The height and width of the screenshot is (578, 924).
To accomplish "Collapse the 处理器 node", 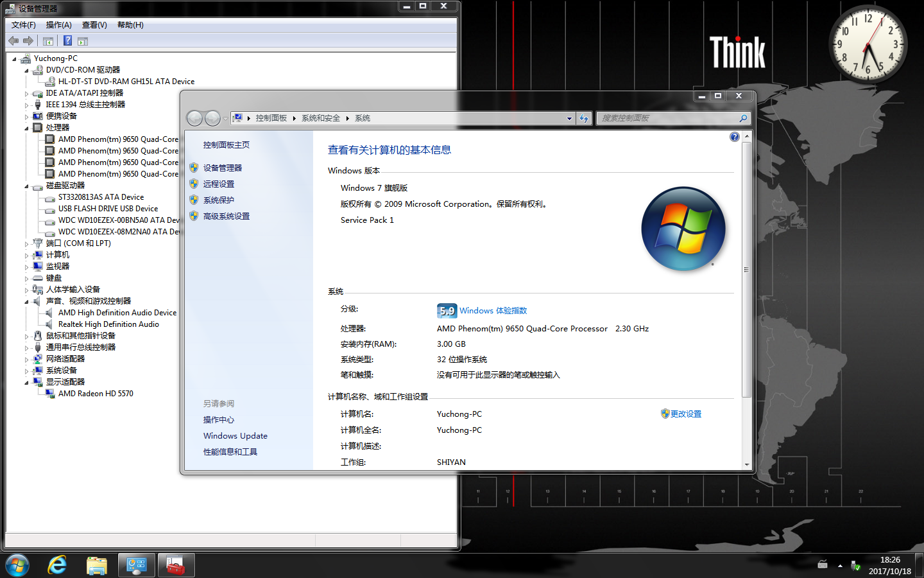I will (x=26, y=128).
